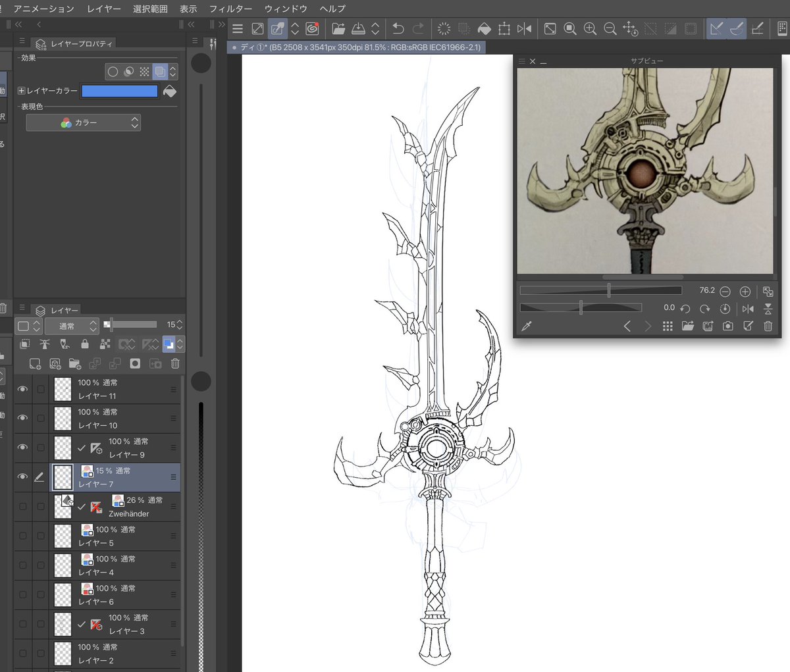
Task: Hide レイヤー 11 using its eye icon
Action: tap(22, 389)
